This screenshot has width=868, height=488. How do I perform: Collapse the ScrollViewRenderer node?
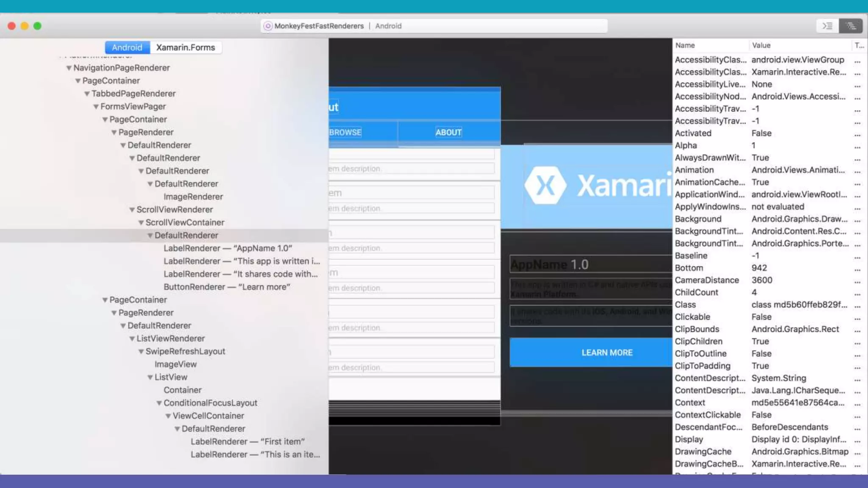[x=132, y=210]
